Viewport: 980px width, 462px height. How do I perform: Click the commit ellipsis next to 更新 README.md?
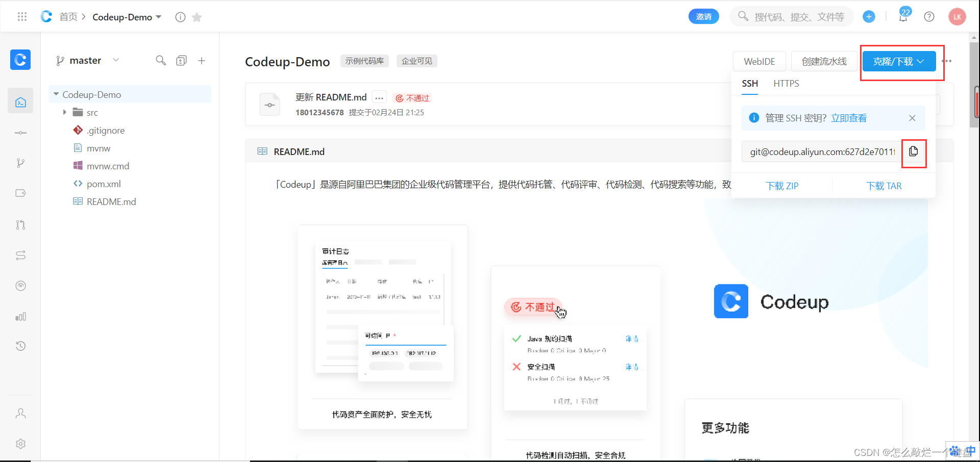point(379,98)
